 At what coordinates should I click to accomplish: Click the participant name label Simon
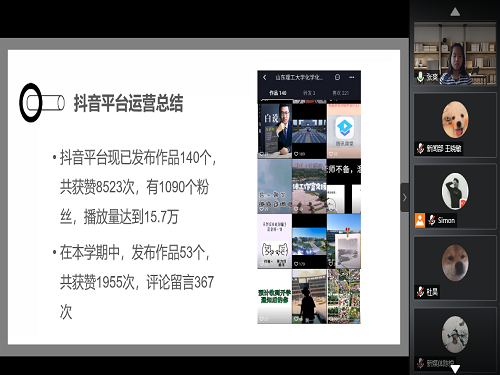click(x=446, y=220)
